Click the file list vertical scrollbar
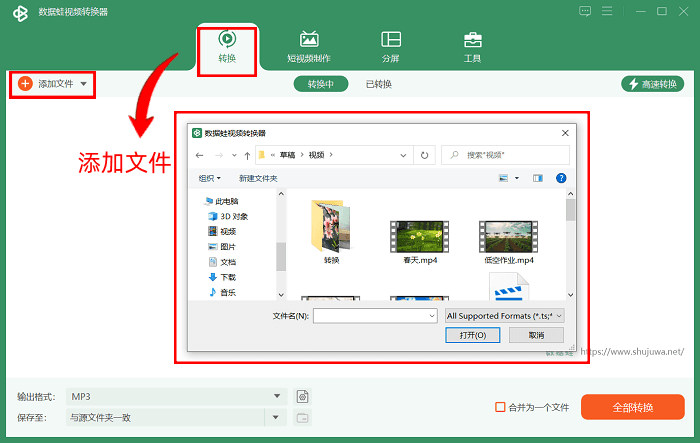The image size is (700, 443). point(570,210)
